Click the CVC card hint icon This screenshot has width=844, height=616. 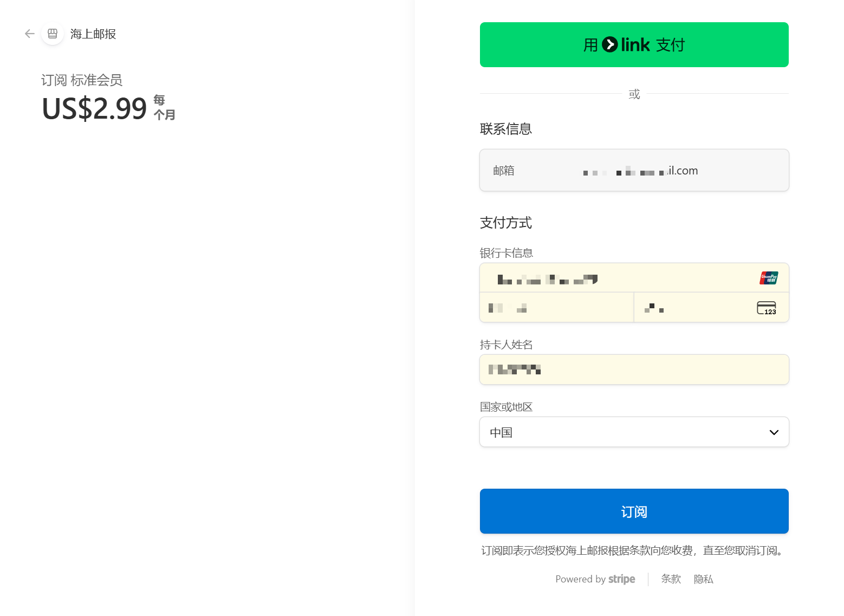coord(767,308)
